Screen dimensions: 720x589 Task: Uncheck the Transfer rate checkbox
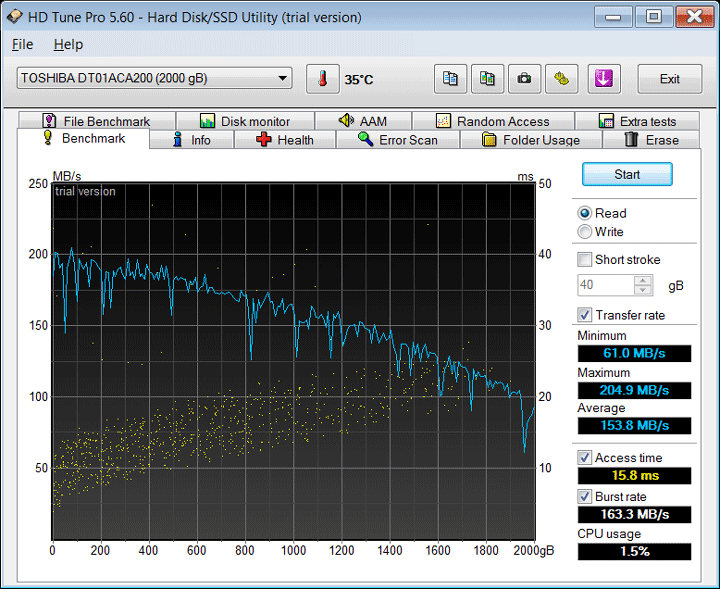pyautogui.click(x=585, y=315)
